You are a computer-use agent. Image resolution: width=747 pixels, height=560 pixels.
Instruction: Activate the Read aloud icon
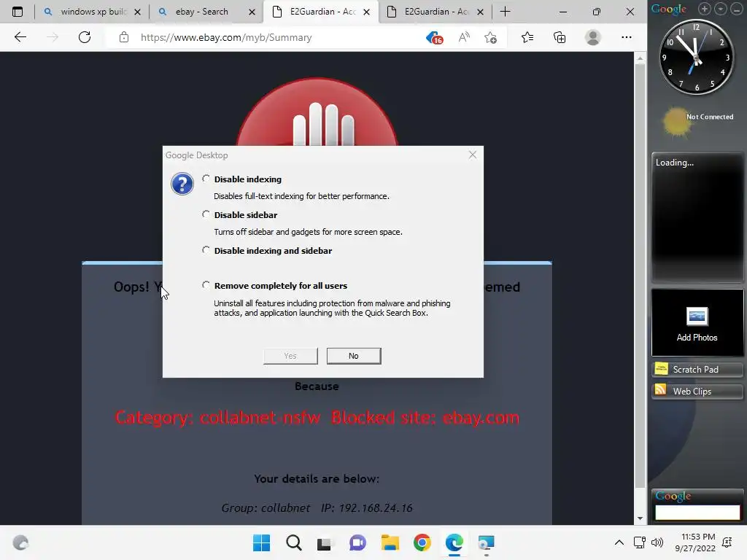463,37
